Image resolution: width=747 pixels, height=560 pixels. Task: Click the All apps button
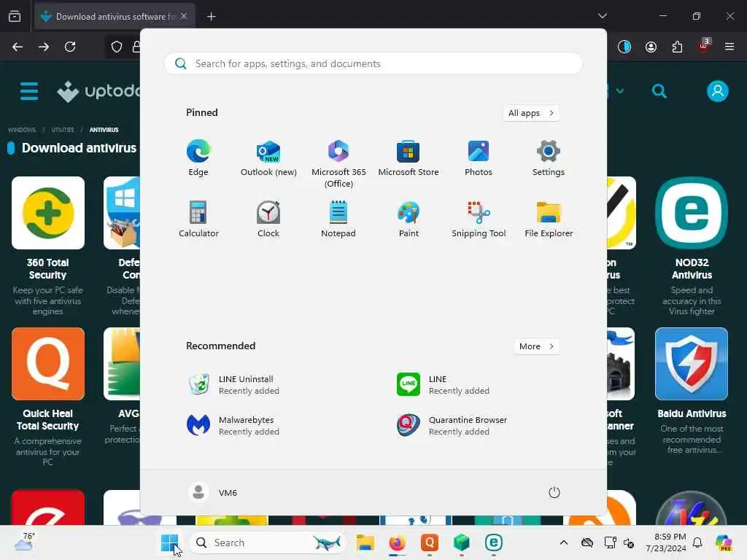(x=531, y=113)
